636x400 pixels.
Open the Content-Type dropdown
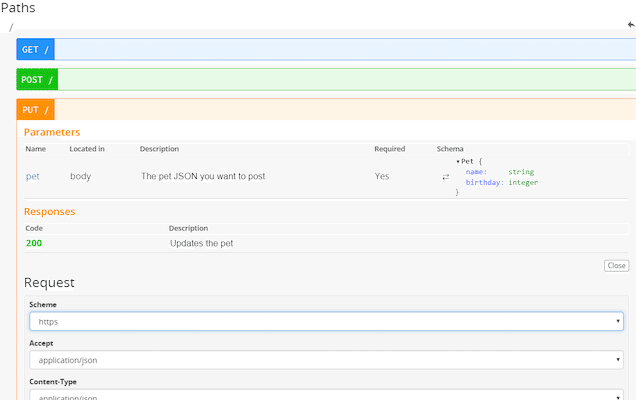pyautogui.click(x=326, y=395)
